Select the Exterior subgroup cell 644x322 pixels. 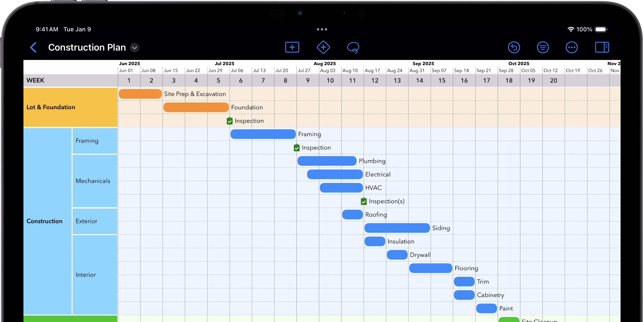pos(95,222)
